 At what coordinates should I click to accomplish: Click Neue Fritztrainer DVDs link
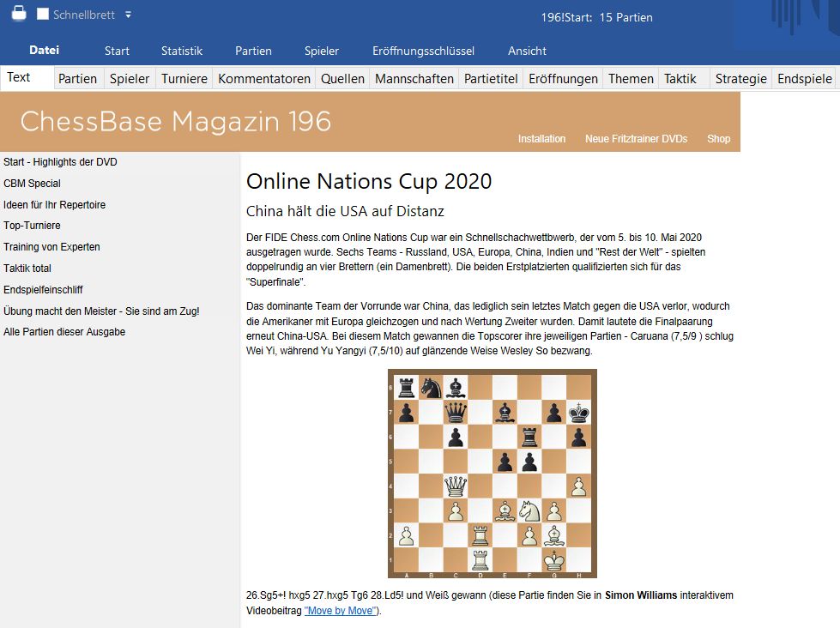[636, 138]
